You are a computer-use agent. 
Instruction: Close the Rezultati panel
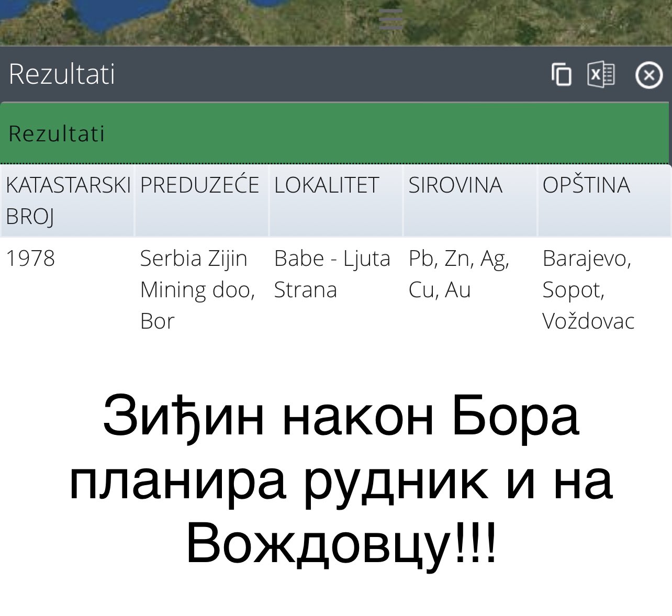coord(649,75)
